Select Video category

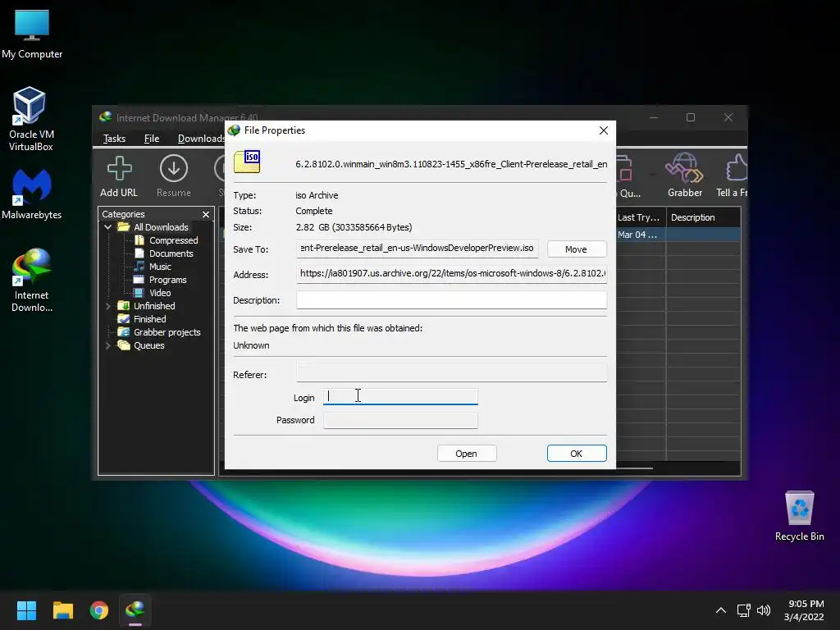(160, 293)
